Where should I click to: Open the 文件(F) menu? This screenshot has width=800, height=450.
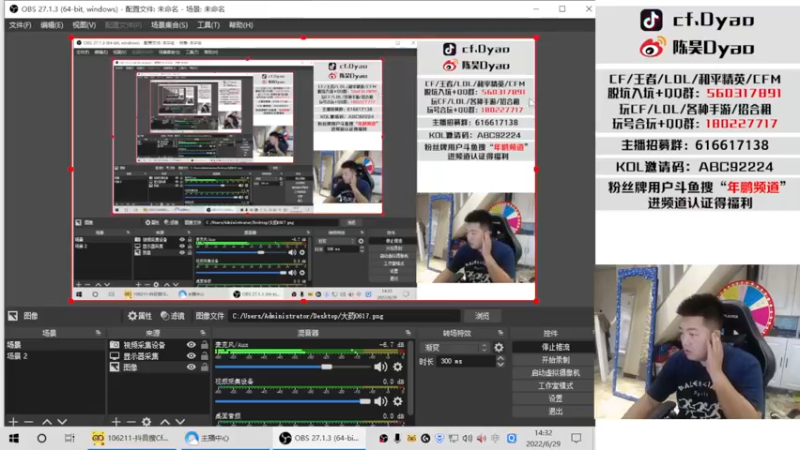coord(20,25)
